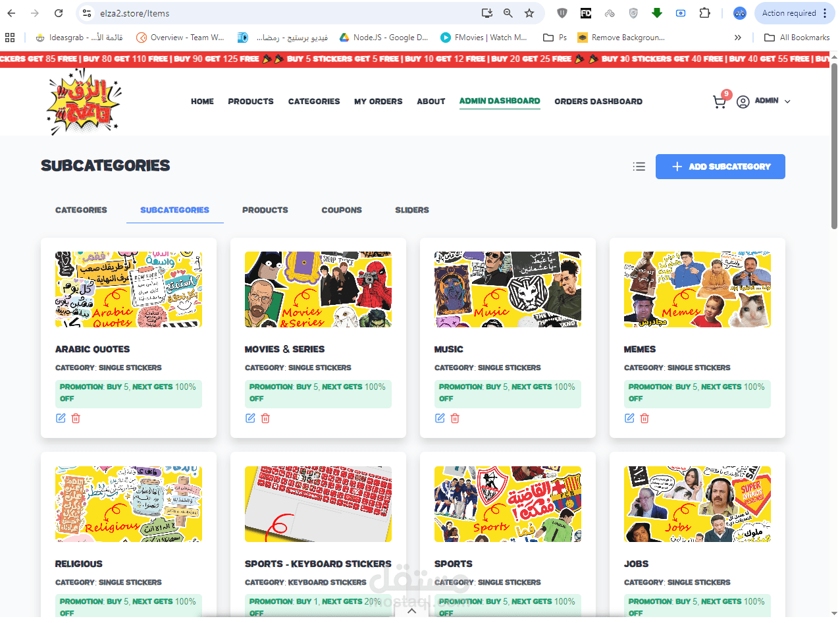Image resolution: width=840 pixels, height=623 pixels.
Task: Click the Elza2 store logo
Action: click(84, 101)
